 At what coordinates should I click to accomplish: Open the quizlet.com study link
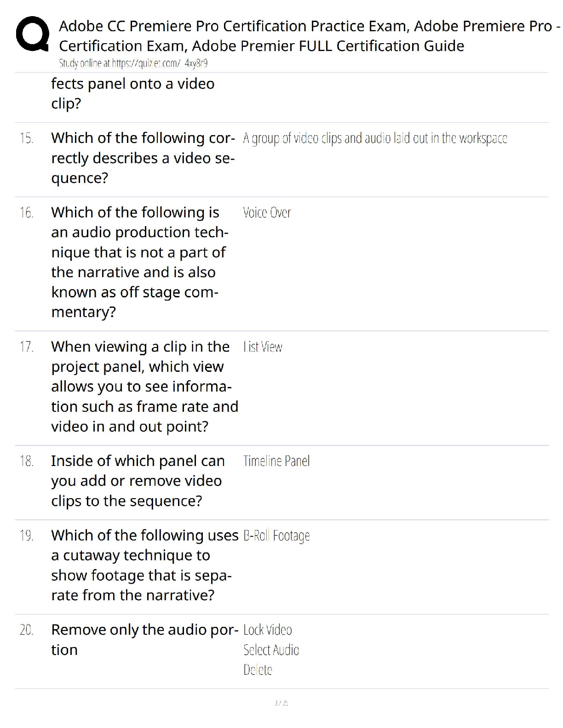[133, 63]
